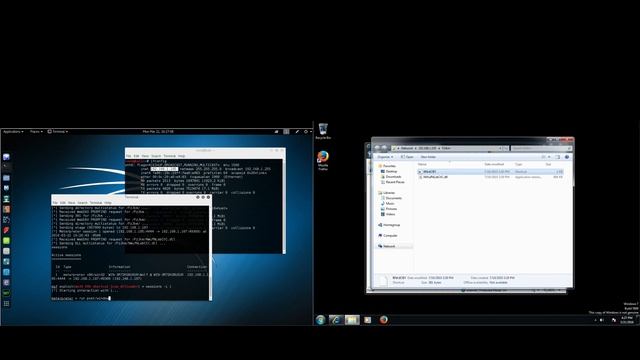
Task: Launch the terminal icon in Kali dock
Action: point(6,167)
